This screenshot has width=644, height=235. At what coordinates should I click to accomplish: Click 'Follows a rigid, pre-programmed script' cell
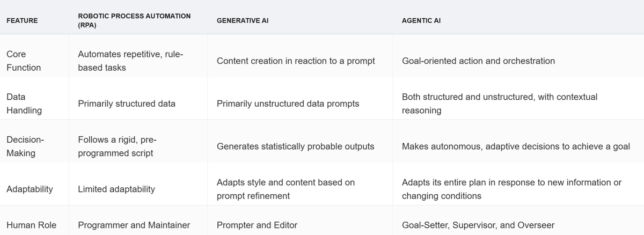pos(117,146)
